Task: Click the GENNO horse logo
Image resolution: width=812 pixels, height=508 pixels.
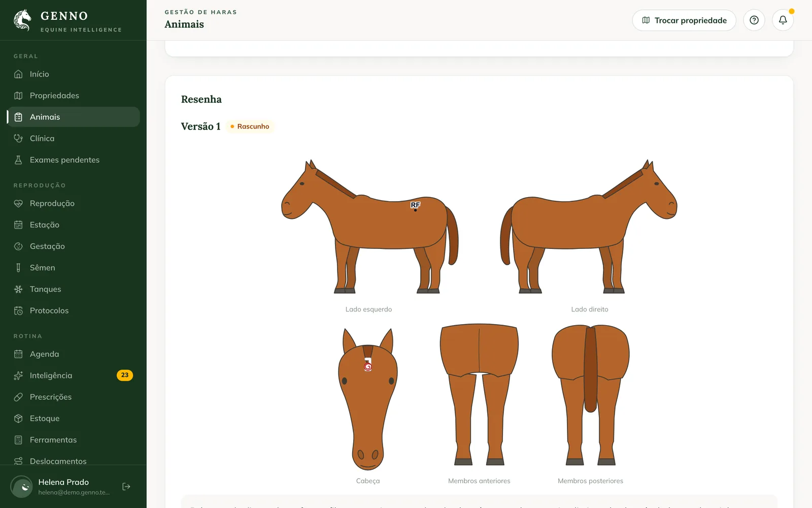Action: pos(22,20)
